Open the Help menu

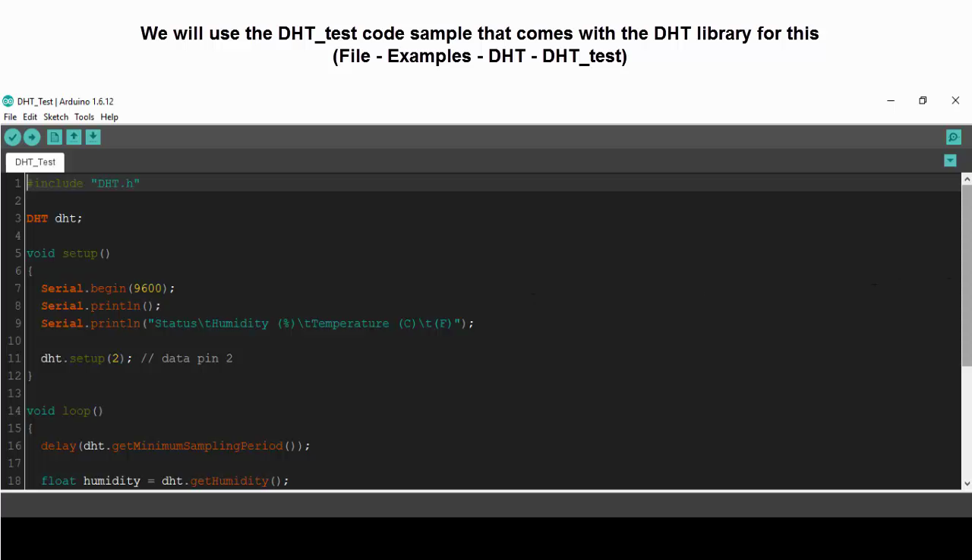(109, 117)
